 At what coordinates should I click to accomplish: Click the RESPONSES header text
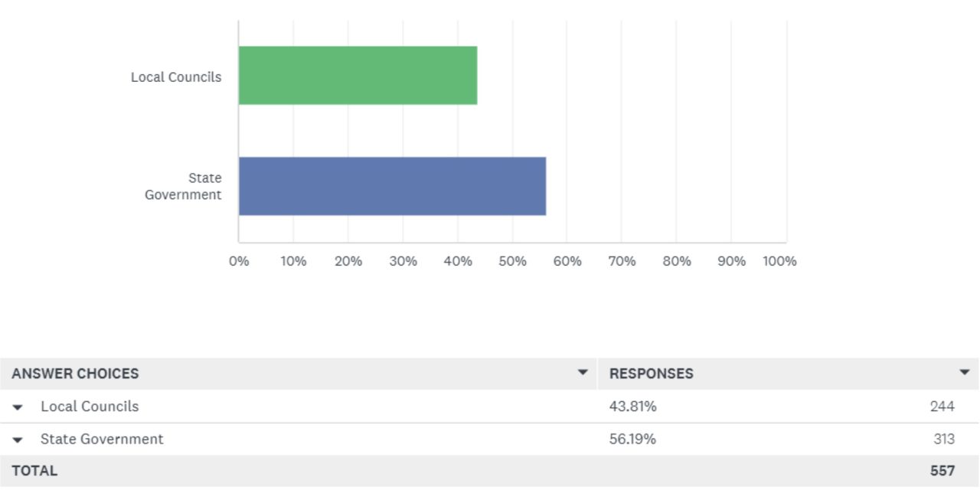[651, 374]
